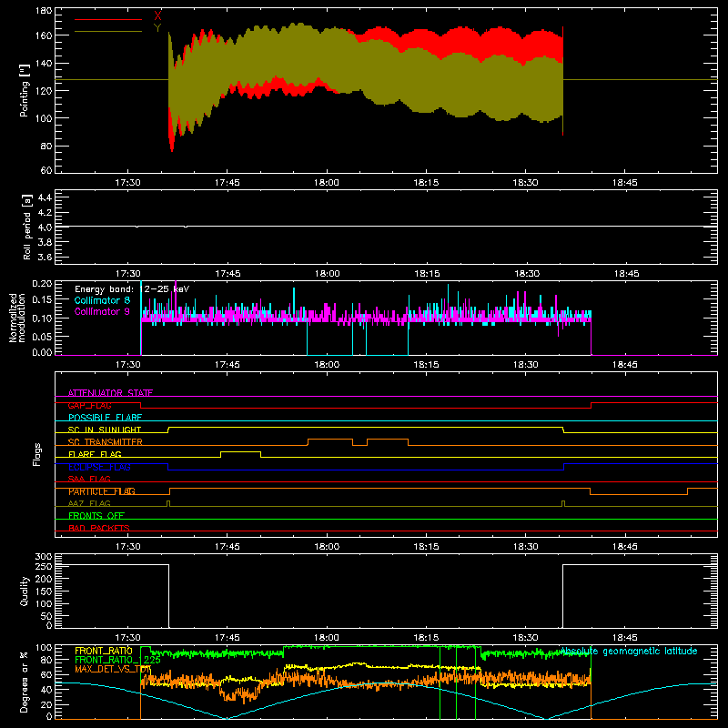Viewport: 728px width, 728px height.
Task: Click the '17:30' time label under Pointing plot
Action: [127, 183]
